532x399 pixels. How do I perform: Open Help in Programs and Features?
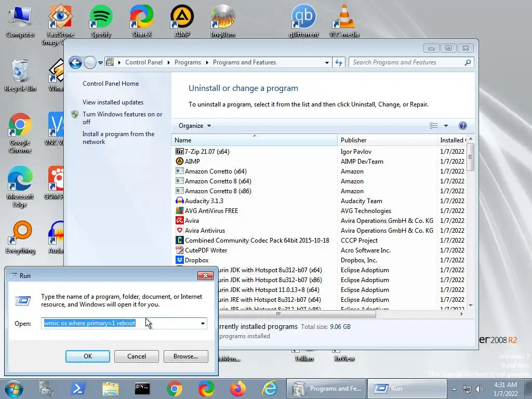[462, 126]
